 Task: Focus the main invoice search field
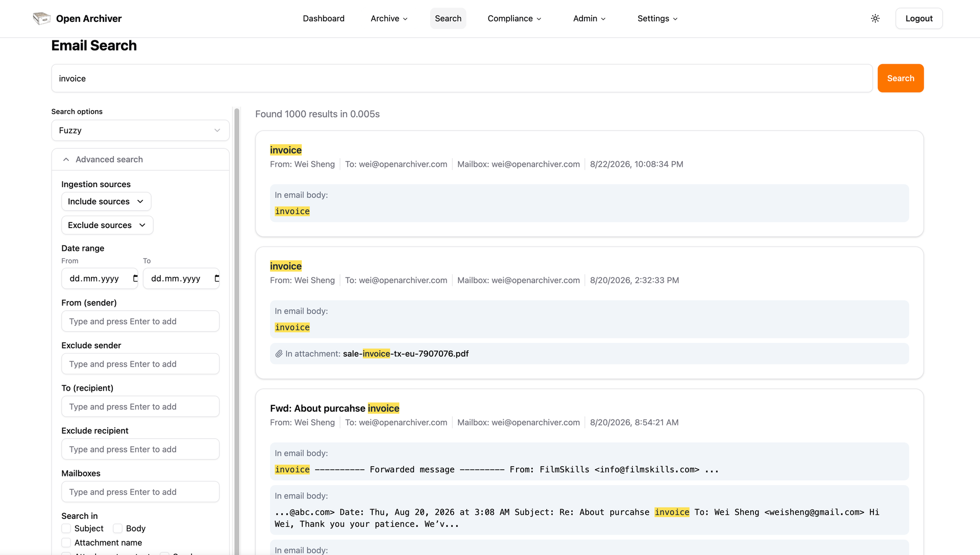[462, 78]
